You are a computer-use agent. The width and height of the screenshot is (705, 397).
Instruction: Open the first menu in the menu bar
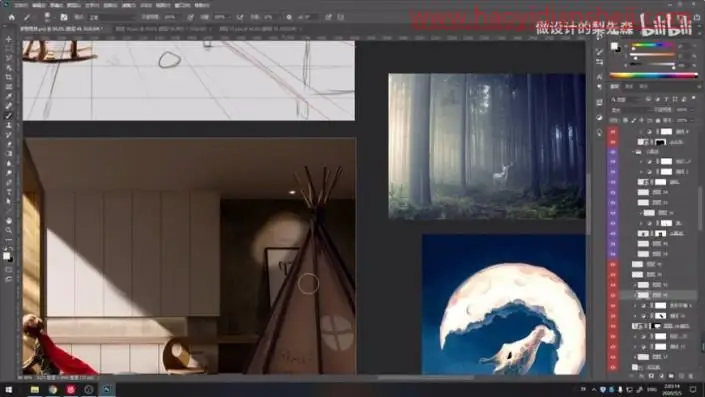pyautogui.click(x=20, y=5)
